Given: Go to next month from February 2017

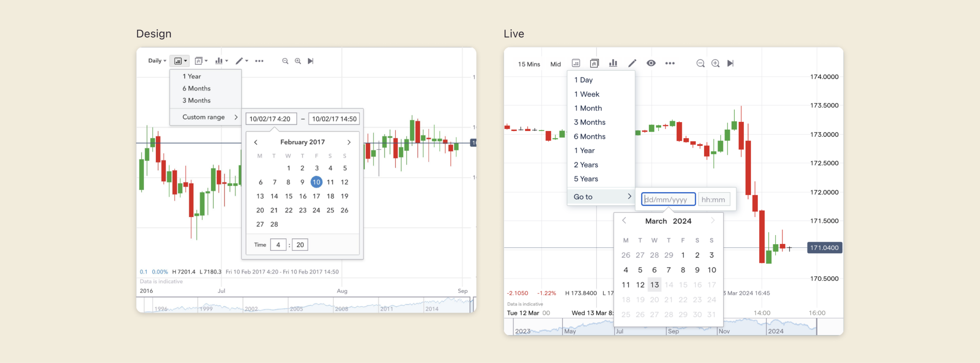Looking at the screenshot, I should click(349, 142).
